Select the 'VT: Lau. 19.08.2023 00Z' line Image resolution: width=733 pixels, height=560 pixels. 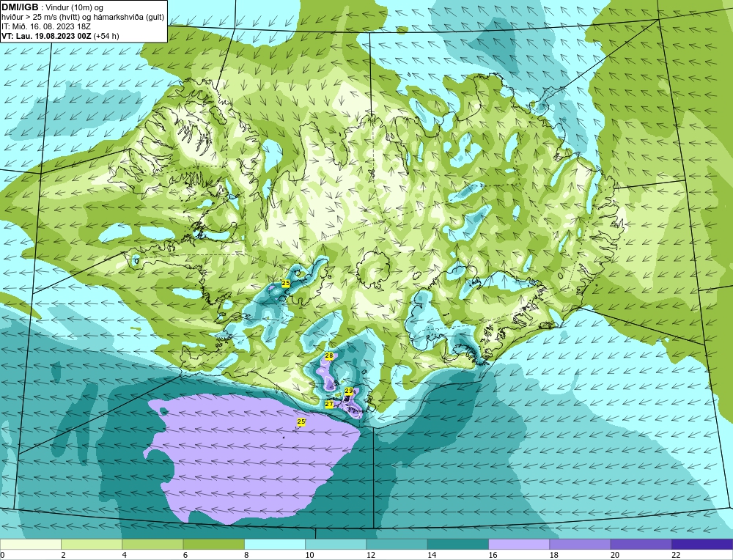click(47, 36)
